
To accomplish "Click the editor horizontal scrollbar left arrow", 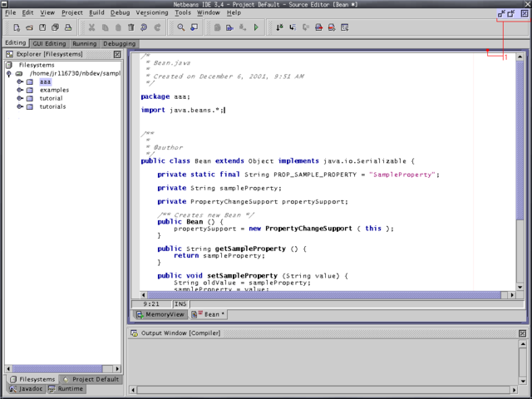I will (143, 295).
